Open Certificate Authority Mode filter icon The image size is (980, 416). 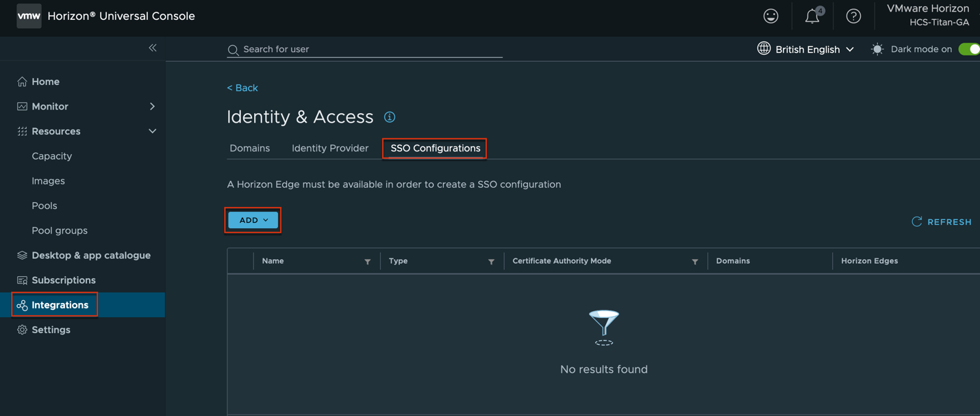pos(695,262)
